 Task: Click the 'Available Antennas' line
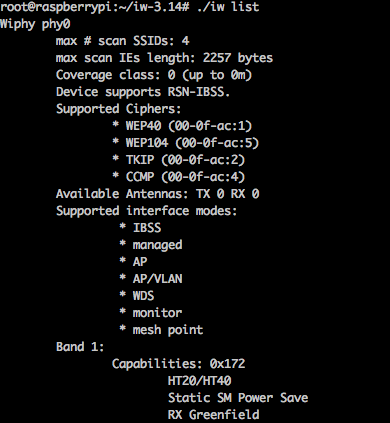point(157,194)
